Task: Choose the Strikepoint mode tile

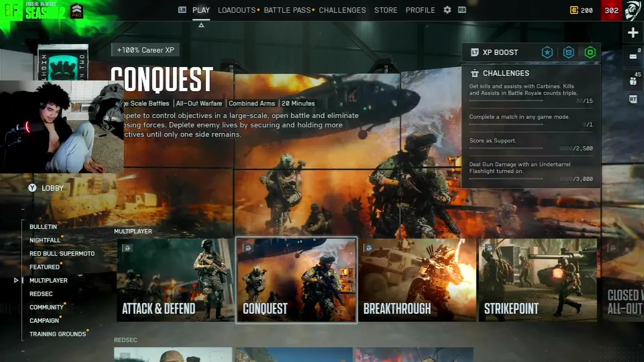Action: (x=538, y=280)
